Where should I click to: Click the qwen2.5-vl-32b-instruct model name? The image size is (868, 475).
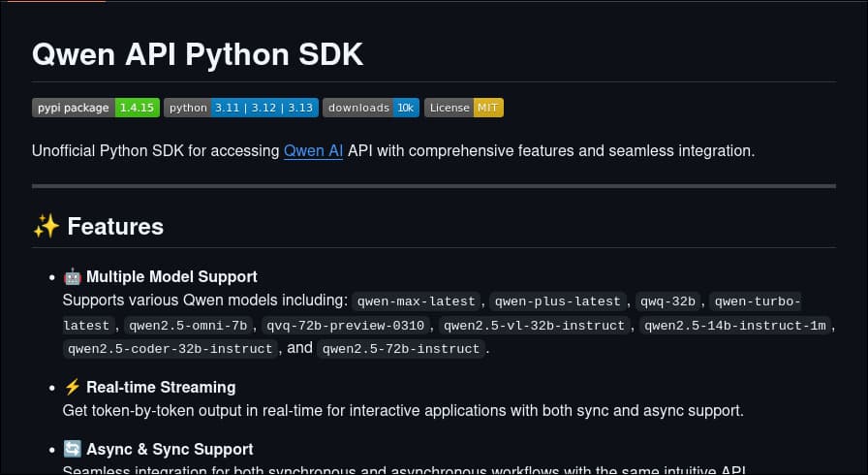pyautogui.click(x=535, y=325)
